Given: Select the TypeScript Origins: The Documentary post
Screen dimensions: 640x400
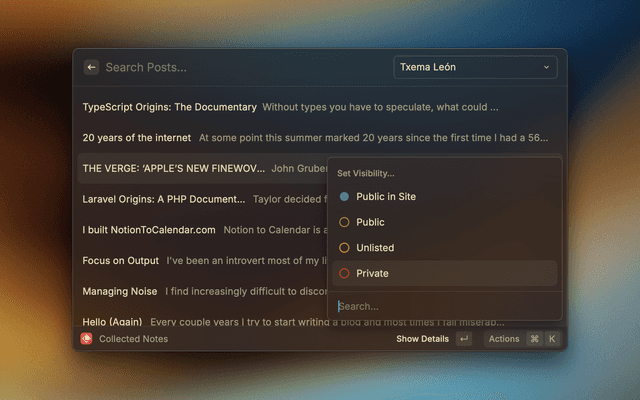Looking at the screenshot, I should tap(170, 107).
